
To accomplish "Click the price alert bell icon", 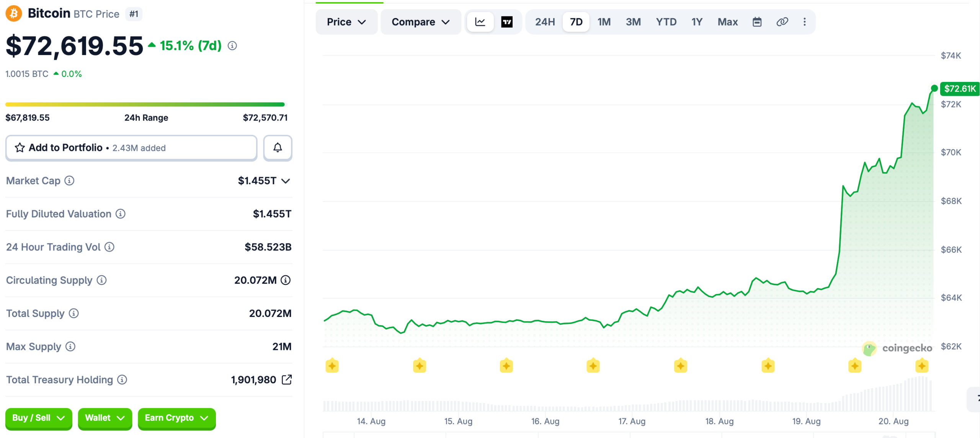I will click(278, 148).
